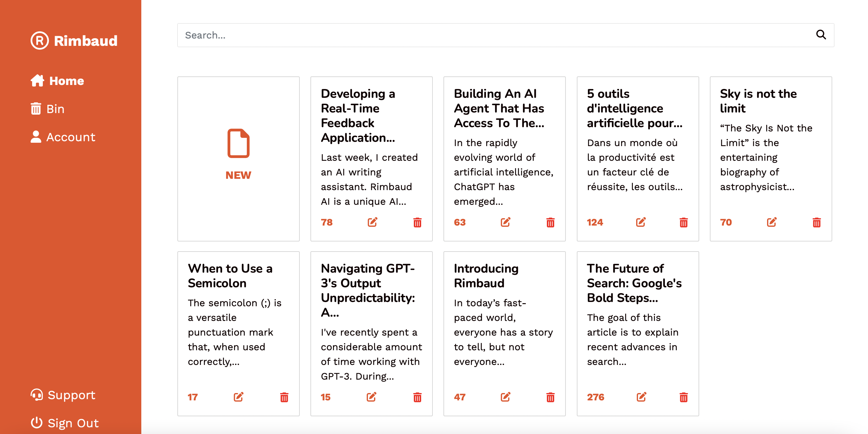
Task: Click word count 124
Action: click(595, 222)
